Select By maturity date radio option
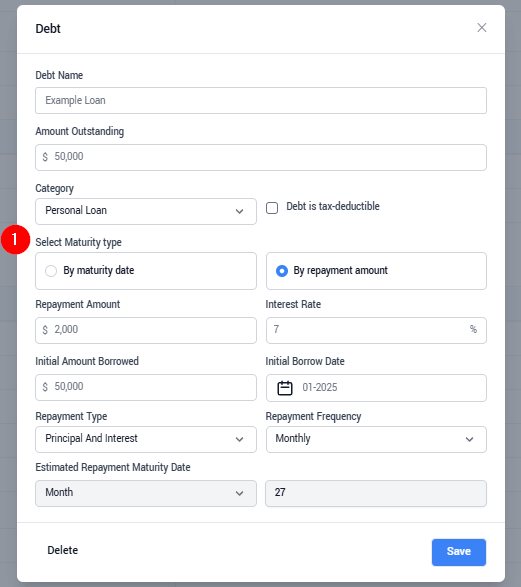521x587 pixels. (51, 271)
